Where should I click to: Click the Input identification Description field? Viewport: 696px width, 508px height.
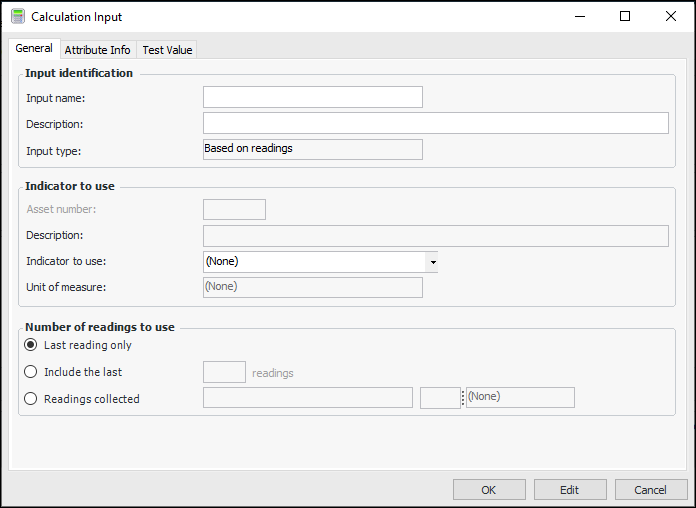pyautogui.click(x=435, y=123)
